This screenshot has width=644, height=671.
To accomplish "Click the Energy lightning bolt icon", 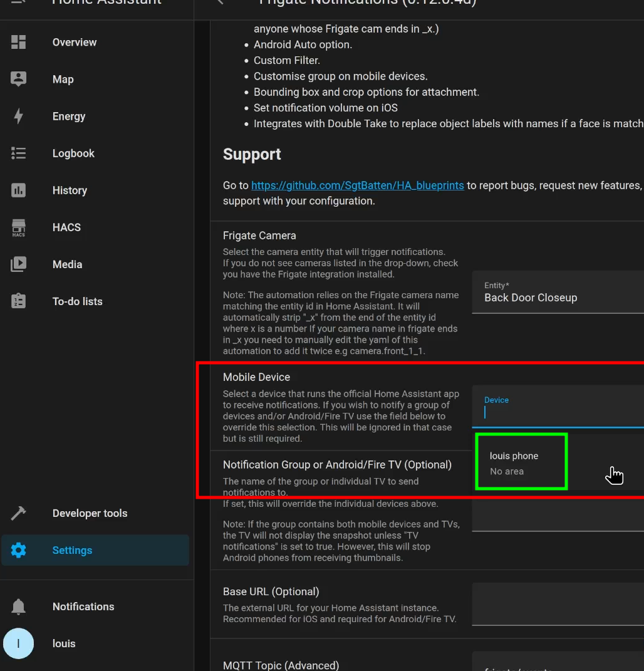I will pos(18,116).
